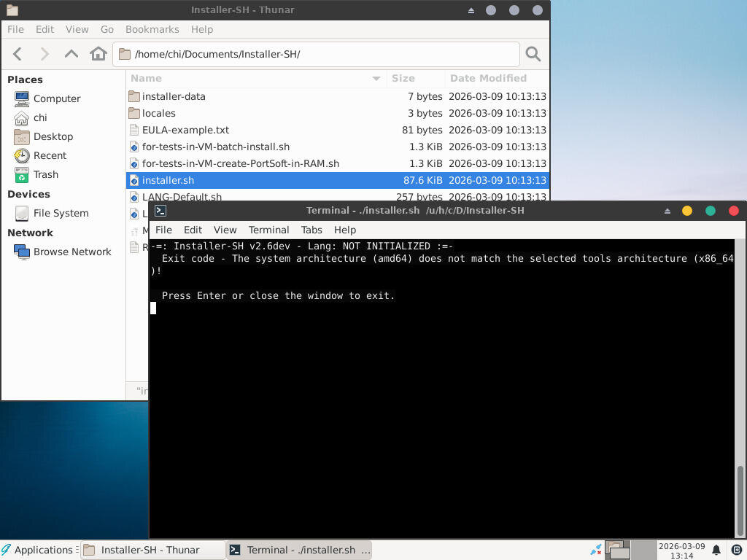Go to parent folder using up arrow
The height and width of the screenshot is (560, 747).
[x=71, y=54]
